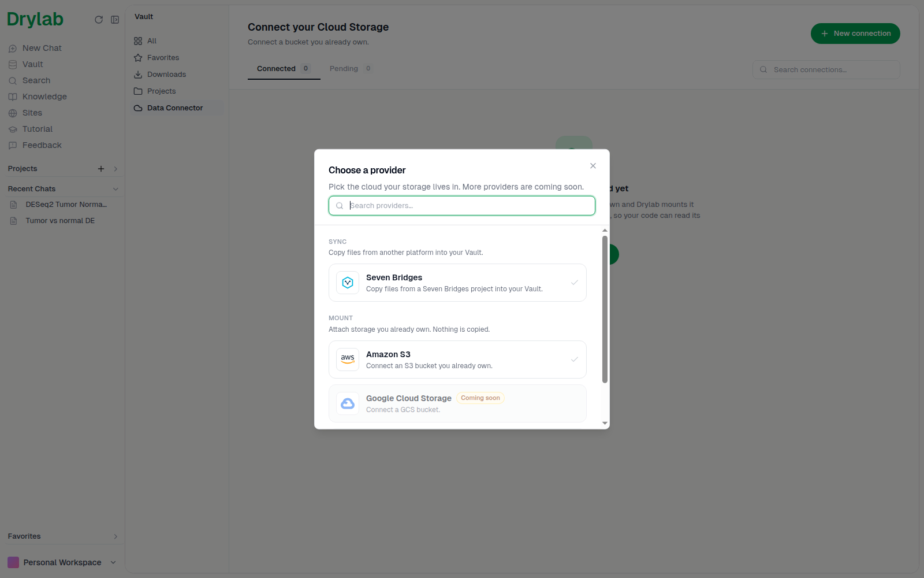Expand the Projects section chevron

(x=115, y=169)
